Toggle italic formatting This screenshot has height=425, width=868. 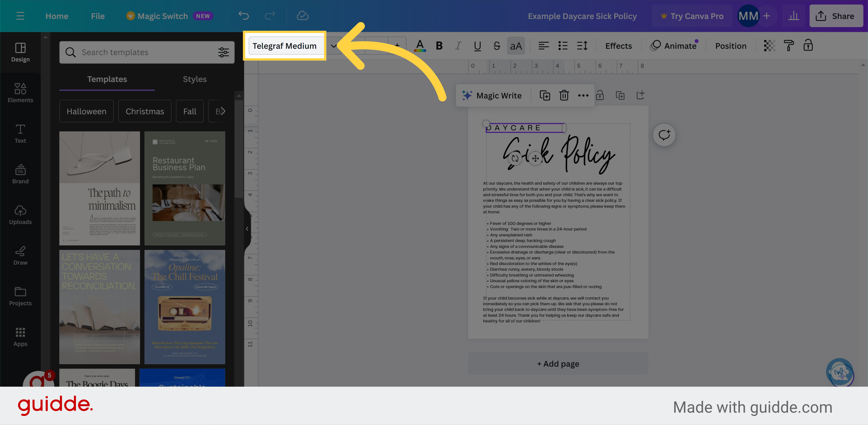tap(458, 46)
